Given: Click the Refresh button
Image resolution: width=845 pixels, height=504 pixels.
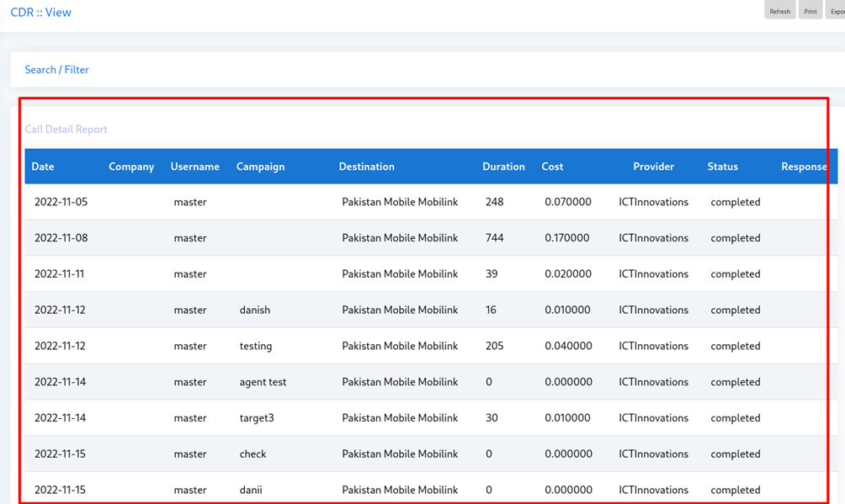Looking at the screenshot, I should (x=780, y=10).
